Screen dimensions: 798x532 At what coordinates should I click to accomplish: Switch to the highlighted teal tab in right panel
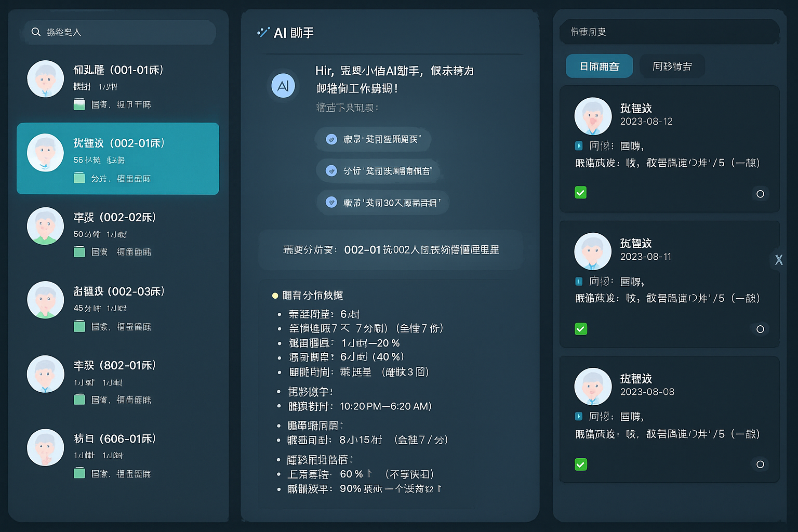(x=599, y=66)
